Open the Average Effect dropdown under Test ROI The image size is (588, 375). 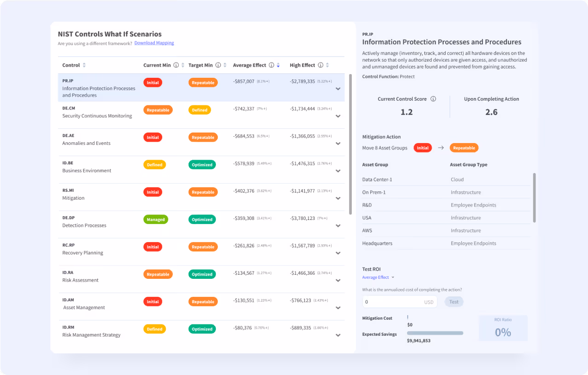click(x=378, y=277)
